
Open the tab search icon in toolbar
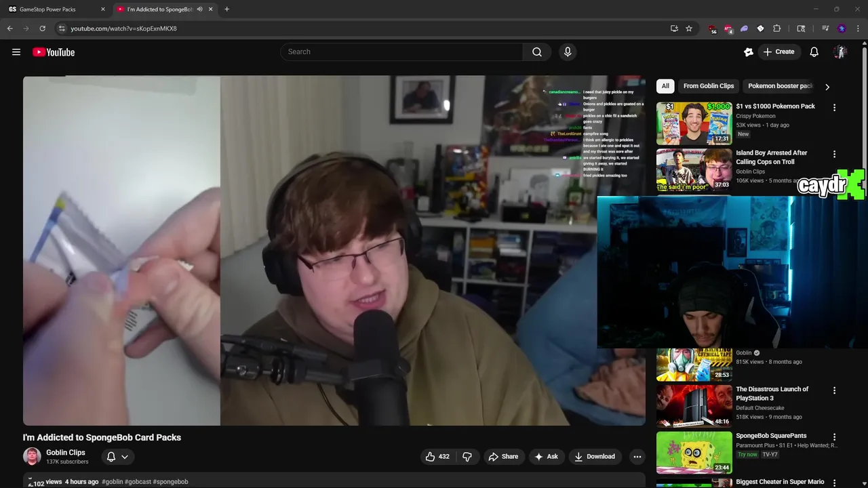[801, 28]
